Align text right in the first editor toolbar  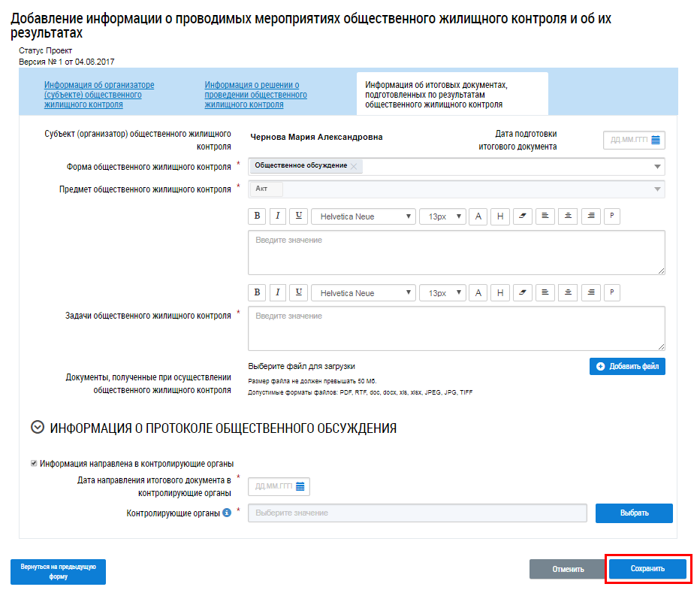591,216
